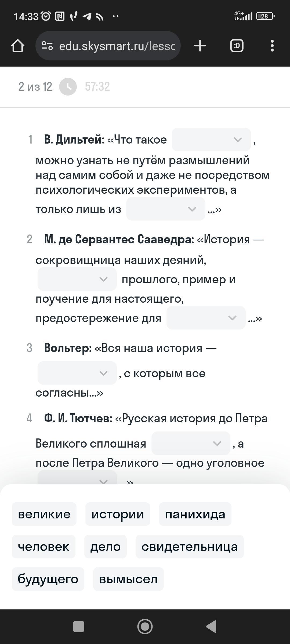Tap Android back triangle button
This screenshot has height=644, width=290.
[211, 627]
